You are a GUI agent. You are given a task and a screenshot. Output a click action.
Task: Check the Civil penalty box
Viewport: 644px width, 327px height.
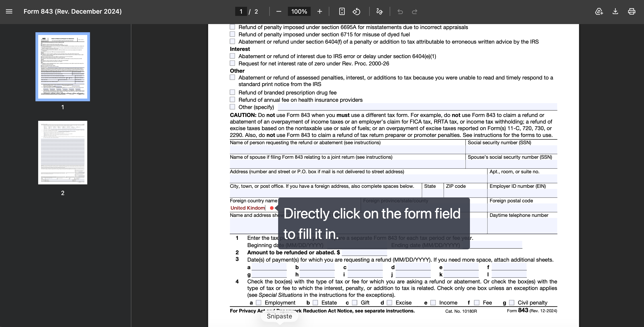(512, 302)
